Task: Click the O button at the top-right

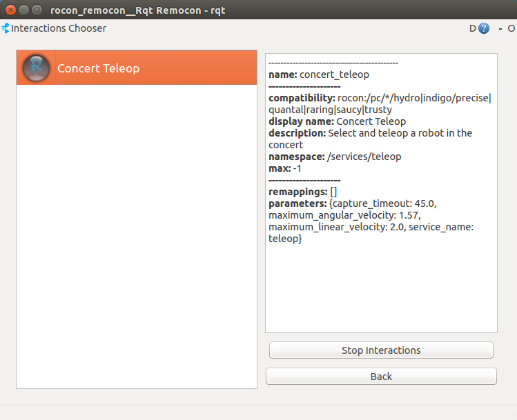Action: click(x=511, y=29)
